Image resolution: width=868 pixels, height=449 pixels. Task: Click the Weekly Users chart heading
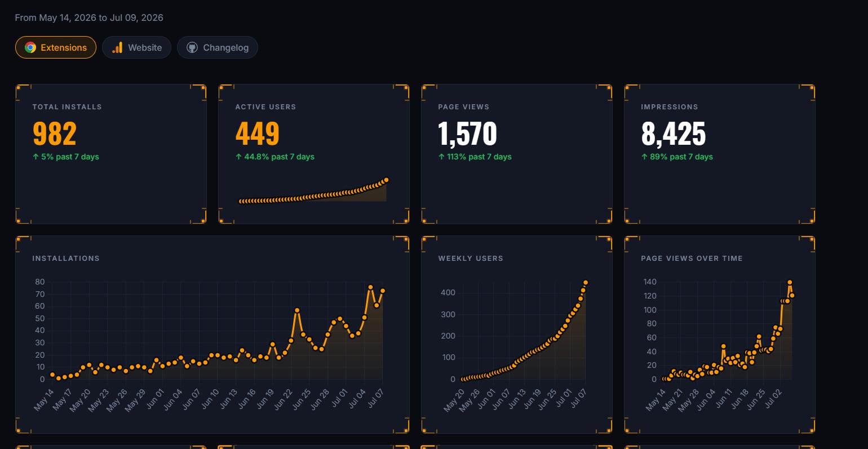pyautogui.click(x=471, y=258)
